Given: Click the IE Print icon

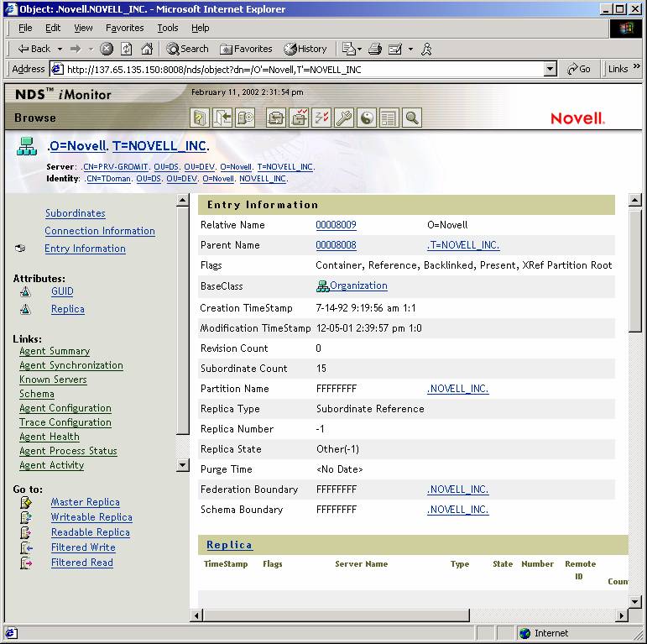Looking at the screenshot, I should (x=375, y=49).
